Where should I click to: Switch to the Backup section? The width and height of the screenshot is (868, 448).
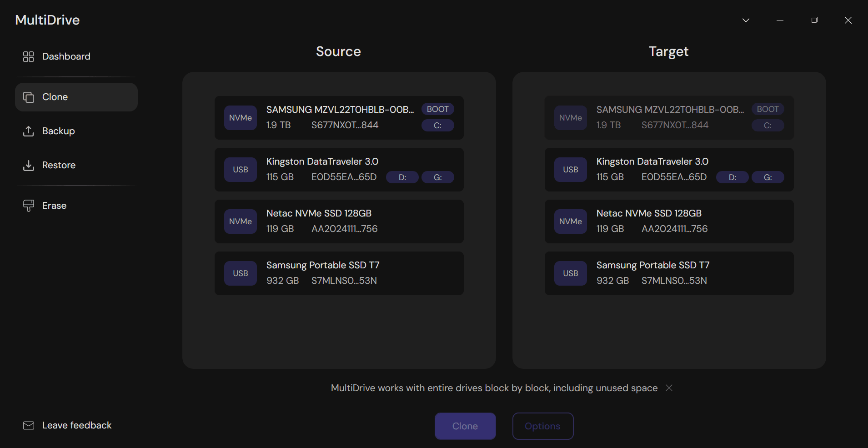[x=76, y=131]
